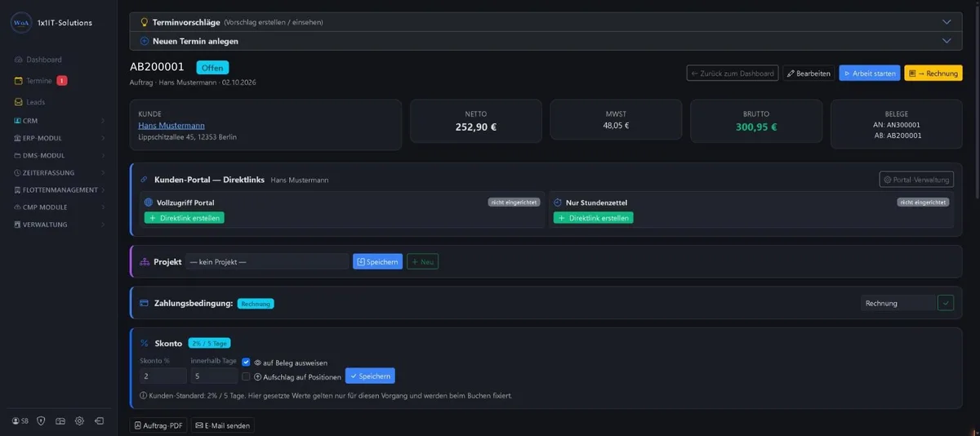Click the 2% / 5 Tage Skonto badge

coord(210,343)
